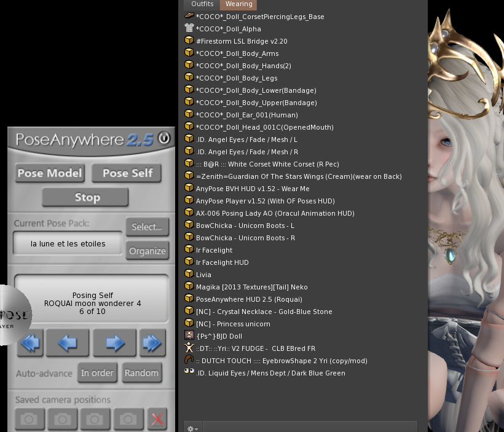Select *COCO*_Doll_Body_Upper(Bandage) item
The image size is (504, 432).
(256, 103)
